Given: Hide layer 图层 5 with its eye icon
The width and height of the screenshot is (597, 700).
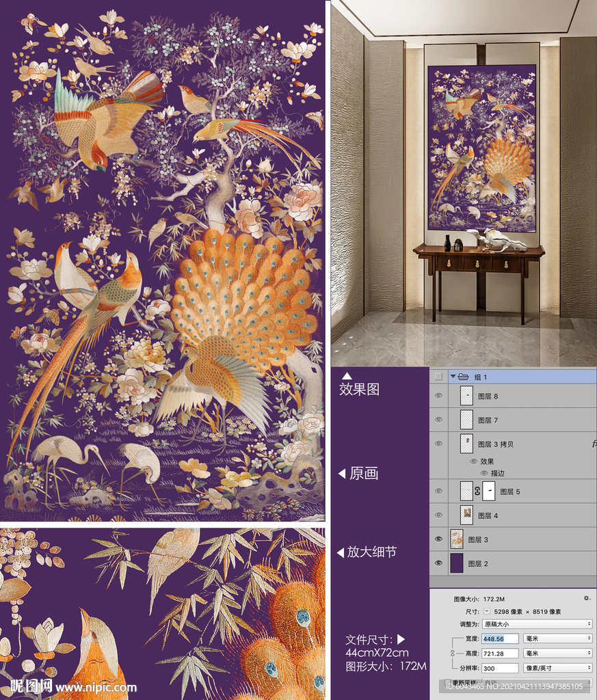Looking at the screenshot, I should pyautogui.click(x=438, y=491).
